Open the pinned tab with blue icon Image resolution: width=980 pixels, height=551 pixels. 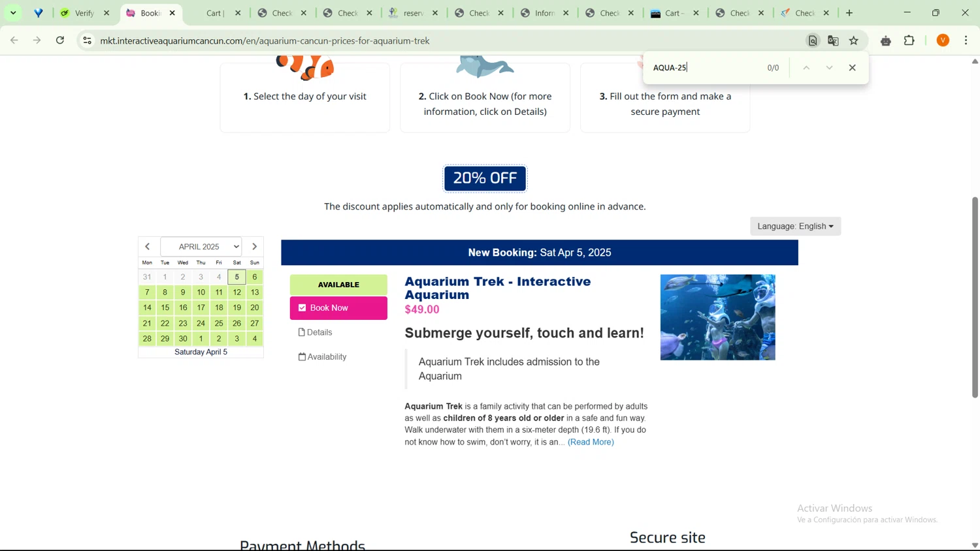click(x=39, y=13)
